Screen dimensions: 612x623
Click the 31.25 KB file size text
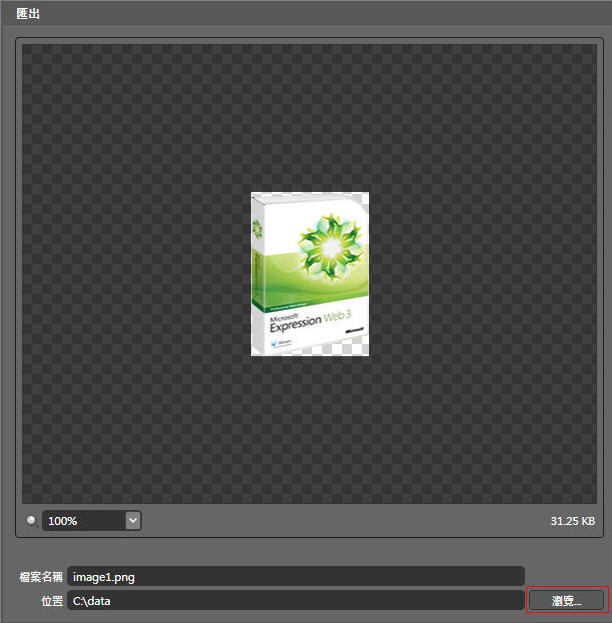(572, 521)
